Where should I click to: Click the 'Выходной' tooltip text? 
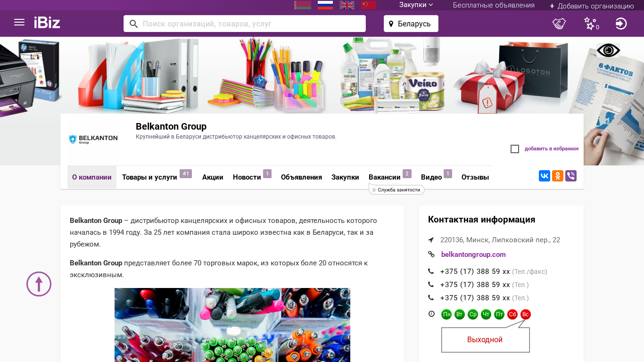tap(485, 340)
